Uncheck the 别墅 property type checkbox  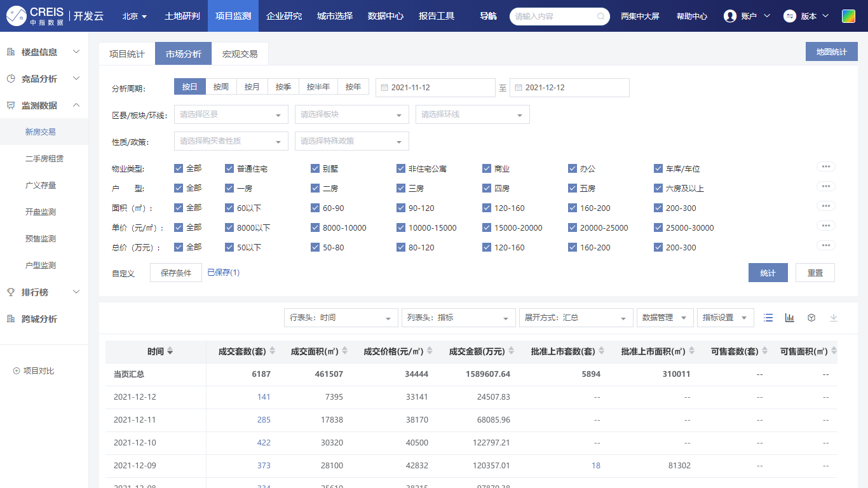(x=315, y=168)
